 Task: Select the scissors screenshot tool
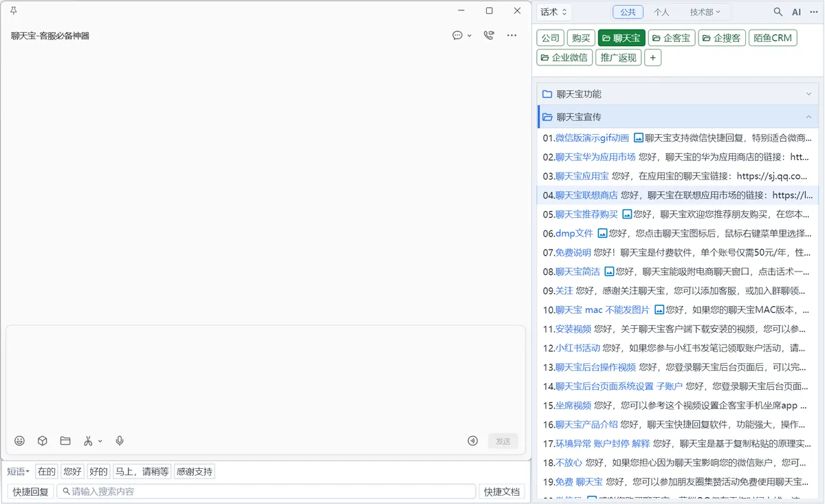click(88, 441)
